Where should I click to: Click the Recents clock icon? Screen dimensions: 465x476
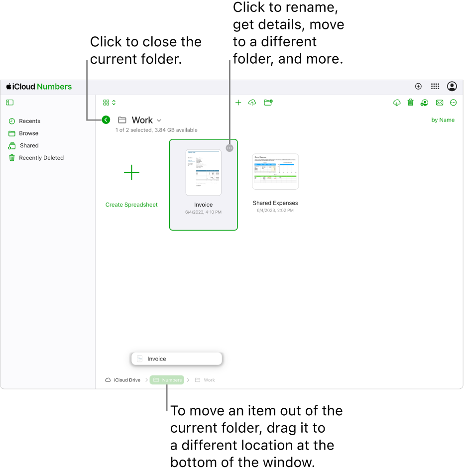coord(12,121)
